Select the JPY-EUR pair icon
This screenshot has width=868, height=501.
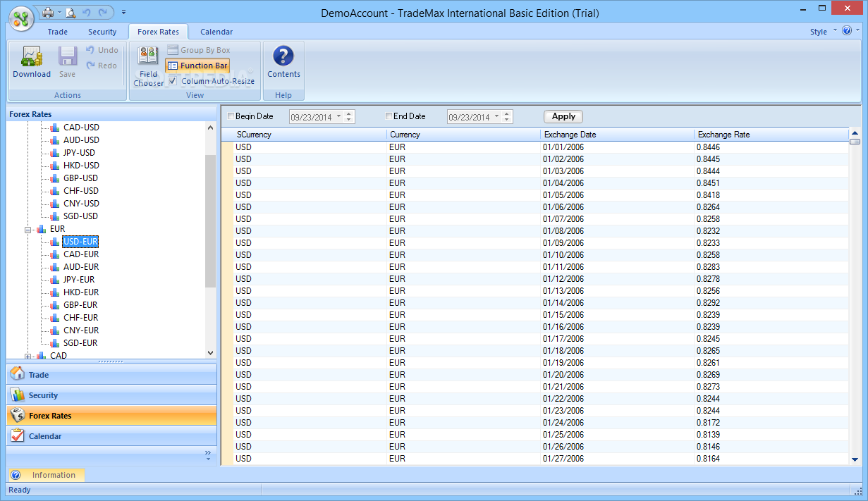tap(55, 280)
